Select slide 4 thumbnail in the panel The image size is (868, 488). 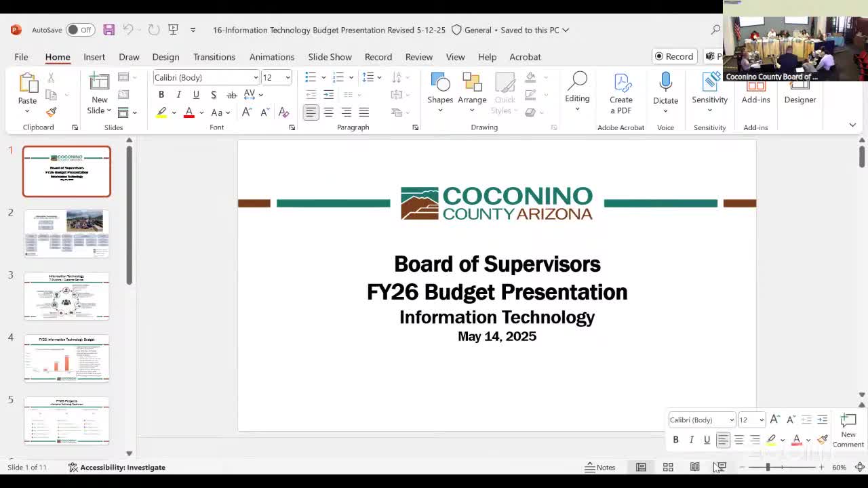point(66,359)
